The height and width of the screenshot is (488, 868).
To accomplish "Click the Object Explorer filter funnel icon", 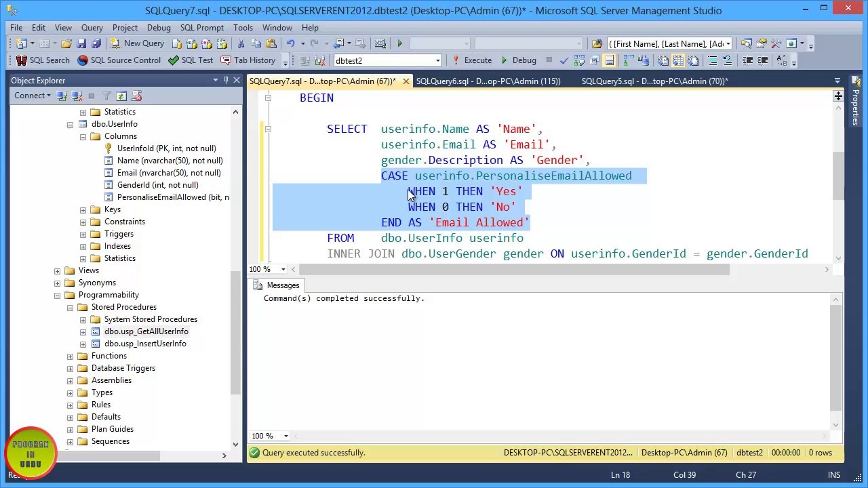I will coord(106,96).
